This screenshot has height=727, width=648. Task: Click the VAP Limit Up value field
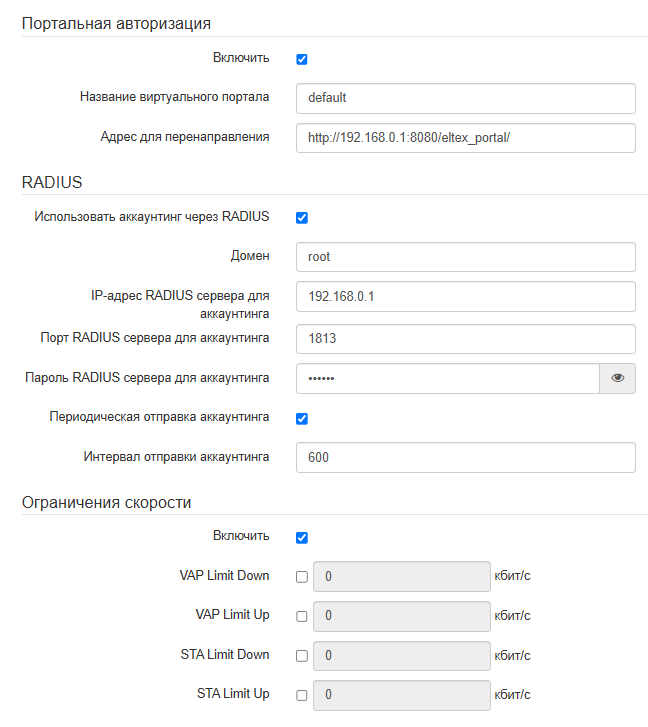401,616
